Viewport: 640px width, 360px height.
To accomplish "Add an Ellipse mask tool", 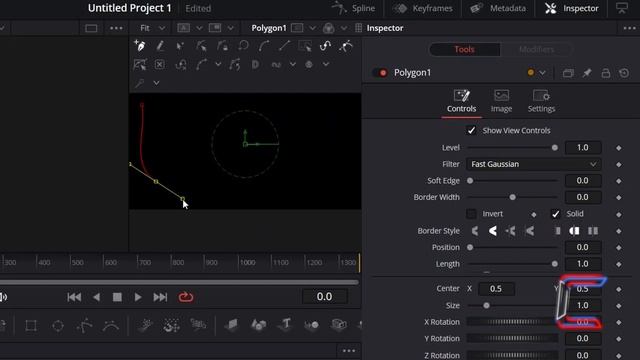I will [x=58, y=325].
